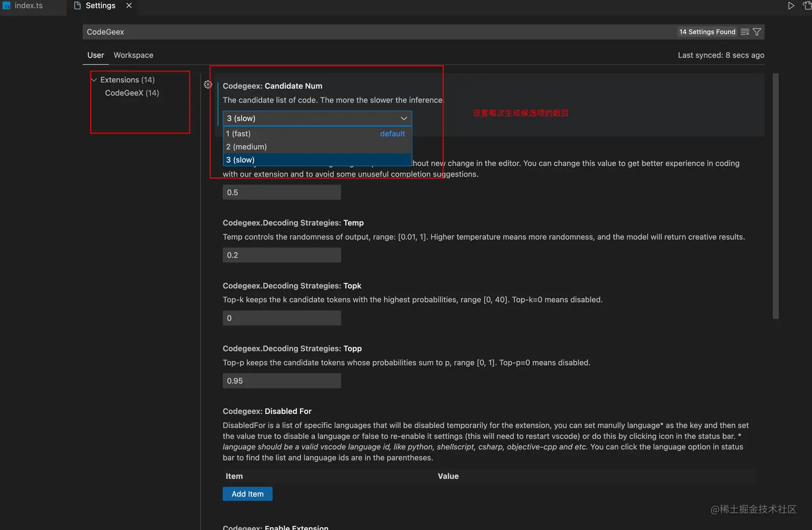Select the User settings tab
Screen dimensions: 812x530
coord(96,55)
